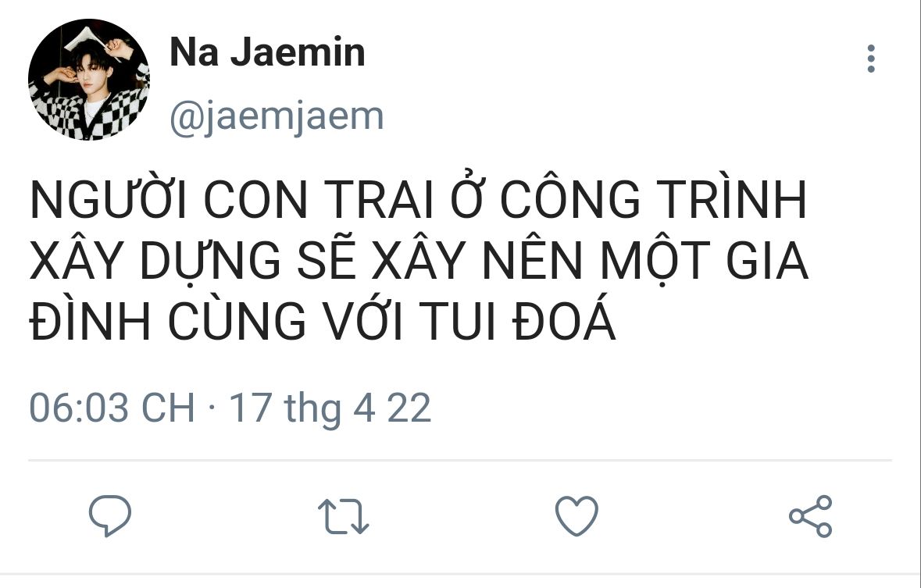The height and width of the screenshot is (588, 921).
Task: Share the tweet via the share icon
Action: tap(811, 515)
